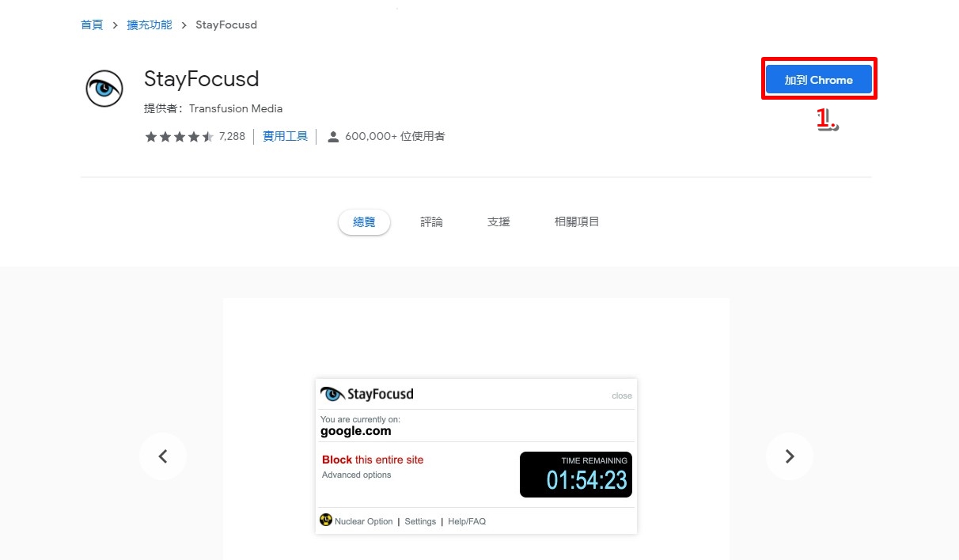The width and height of the screenshot is (959, 560).
Task: Open the 支援 tab
Action: pyautogui.click(x=498, y=222)
